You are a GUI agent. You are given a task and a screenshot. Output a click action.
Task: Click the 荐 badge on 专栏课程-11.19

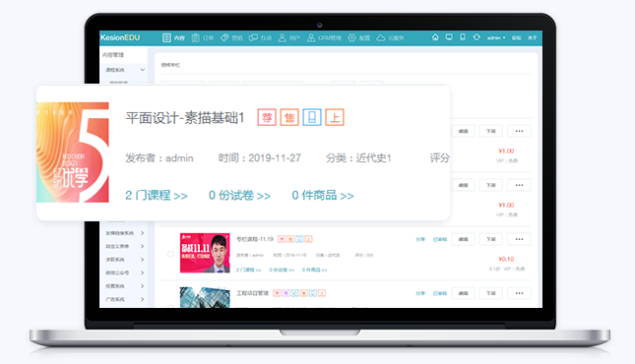point(282,239)
